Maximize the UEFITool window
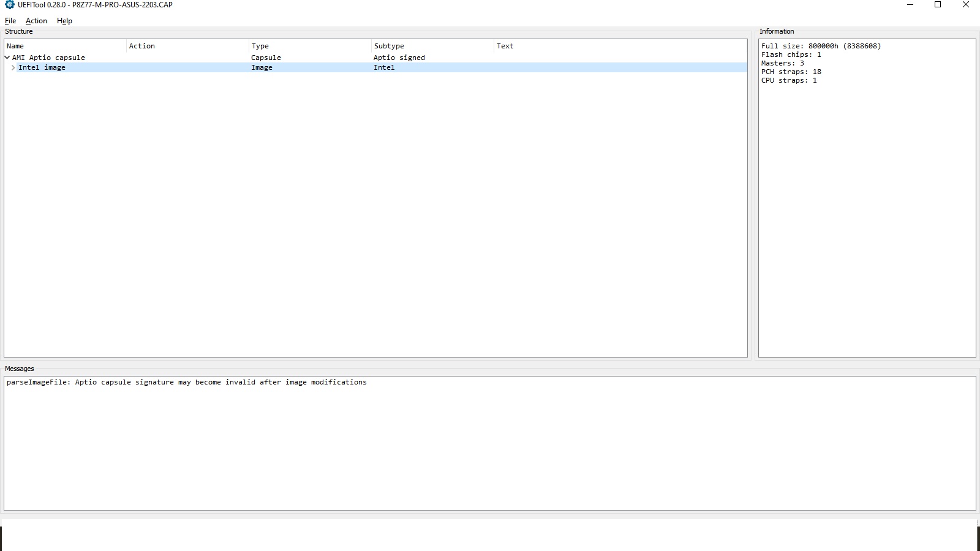This screenshot has height=551, width=980. click(938, 5)
